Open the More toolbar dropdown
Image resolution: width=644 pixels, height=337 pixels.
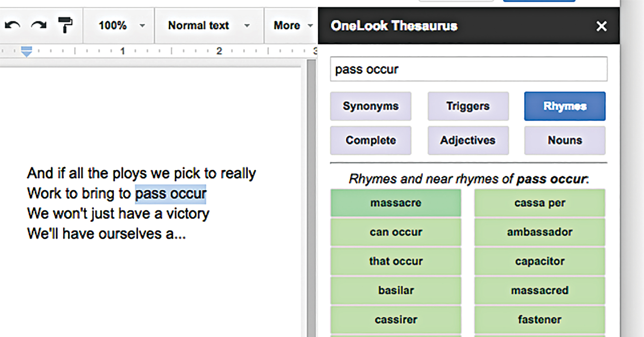[x=292, y=25]
